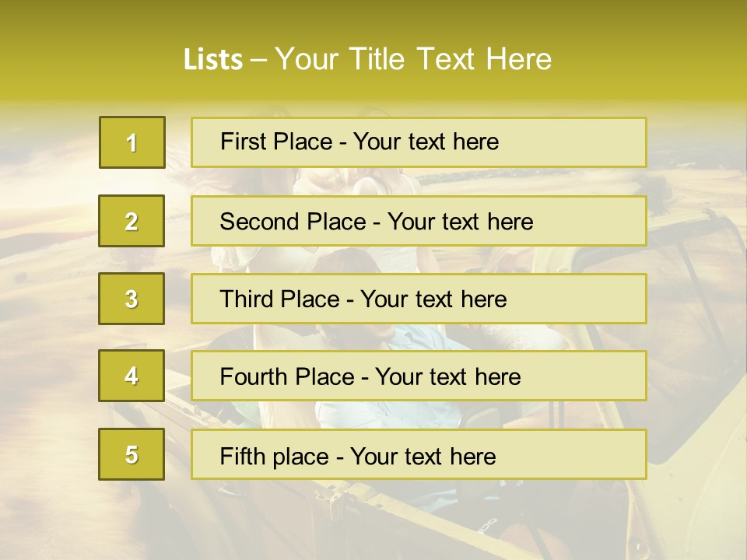Screen dimensions: 747x560
Task: Select 'Your text here' in Third Place row
Action: coord(433,299)
